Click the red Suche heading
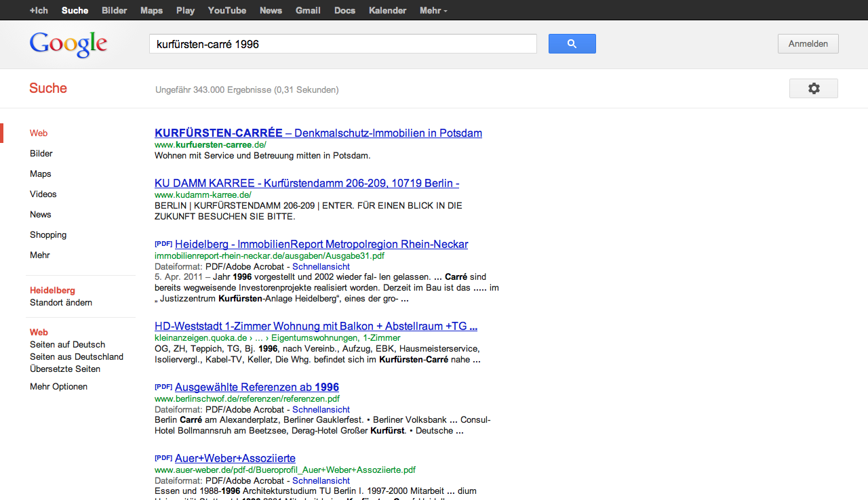Viewport: 868px width, 500px height. 48,88
